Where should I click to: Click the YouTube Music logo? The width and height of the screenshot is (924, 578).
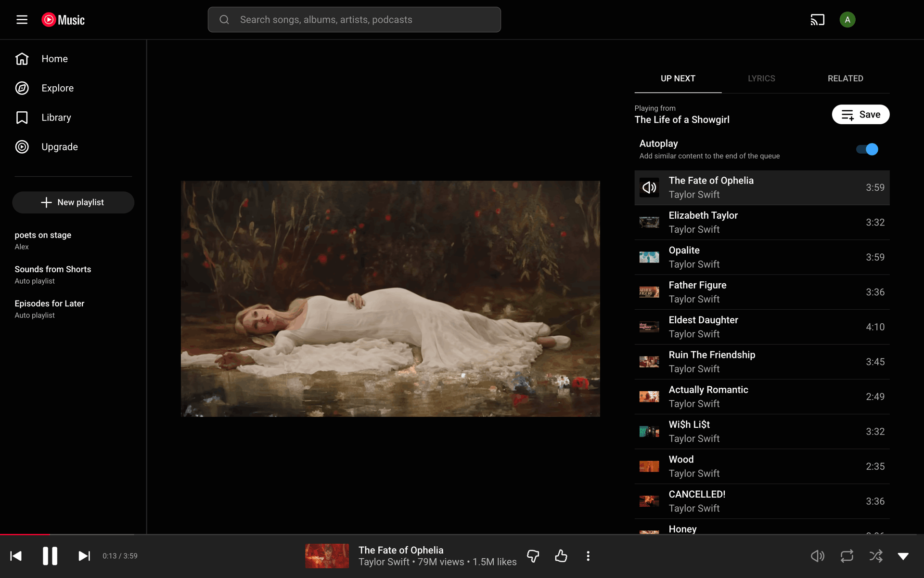(x=63, y=20)
